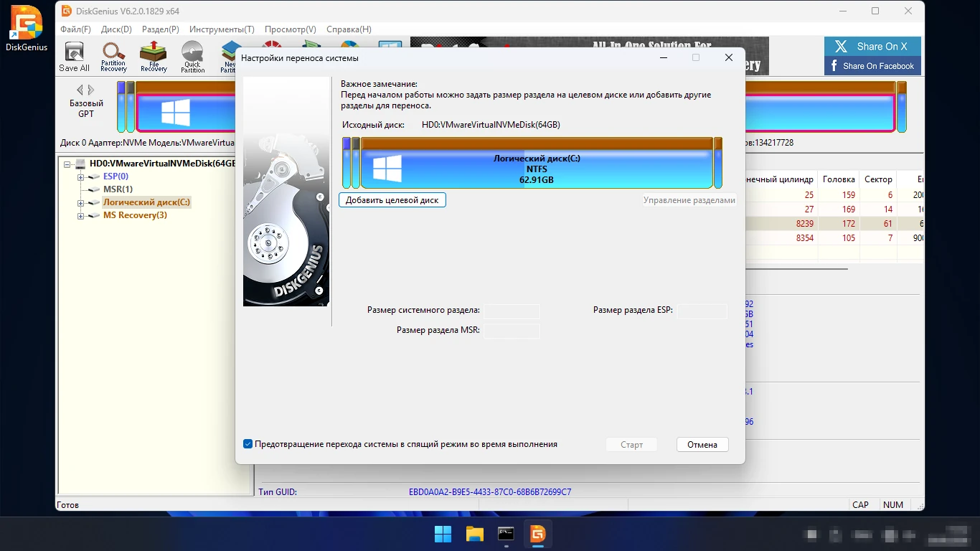The image size is (980, 551).
Task: Click the next disk right arrow
Action: pos(91,90)
